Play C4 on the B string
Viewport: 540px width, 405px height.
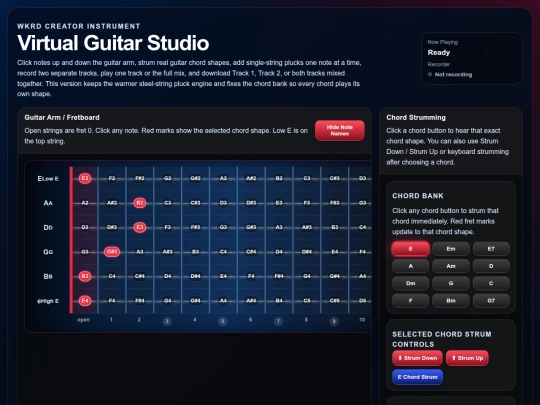point(112,276)
